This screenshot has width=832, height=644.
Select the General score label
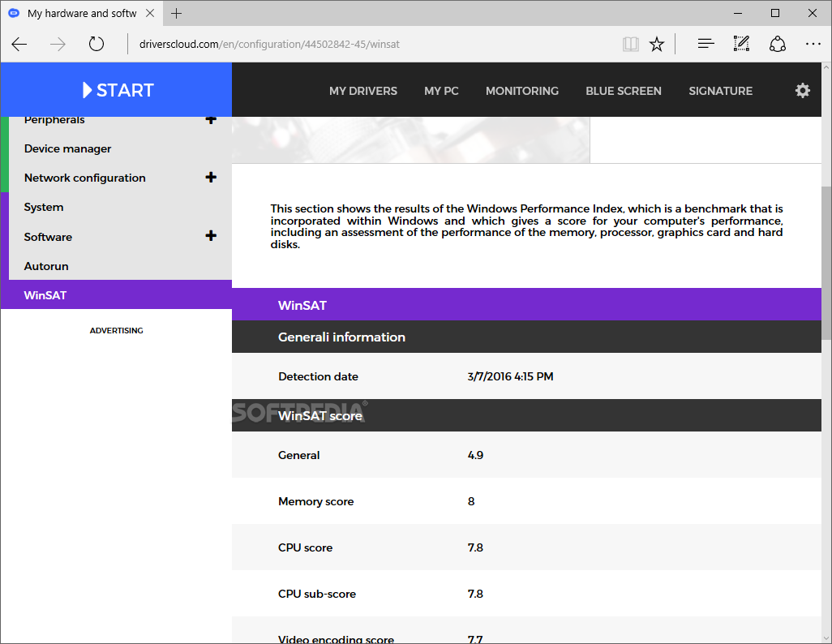point(298,455)
